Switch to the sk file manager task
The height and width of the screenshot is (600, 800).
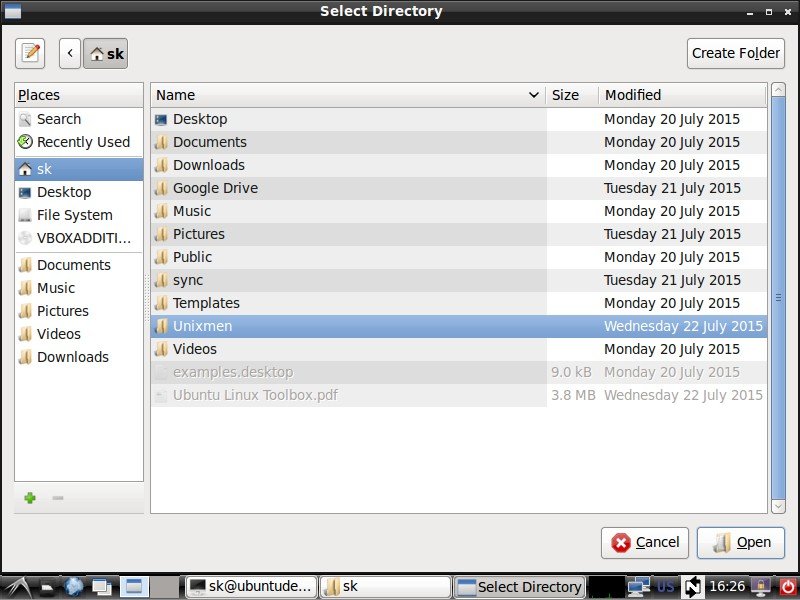tap(385, 587)
